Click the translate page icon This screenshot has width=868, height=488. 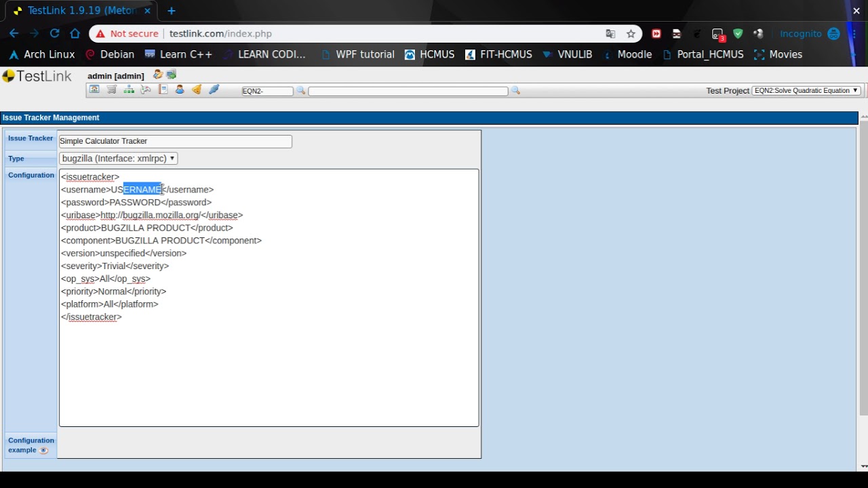(610, 34)
